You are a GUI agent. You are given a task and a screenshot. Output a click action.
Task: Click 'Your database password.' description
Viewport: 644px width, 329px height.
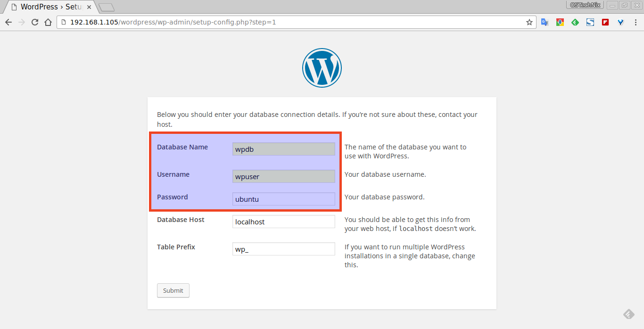pyautogui.click(x=385, y=197)
